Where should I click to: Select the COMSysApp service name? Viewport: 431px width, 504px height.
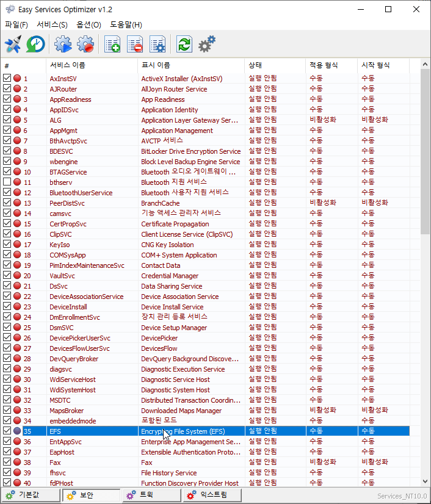(68, 255)
